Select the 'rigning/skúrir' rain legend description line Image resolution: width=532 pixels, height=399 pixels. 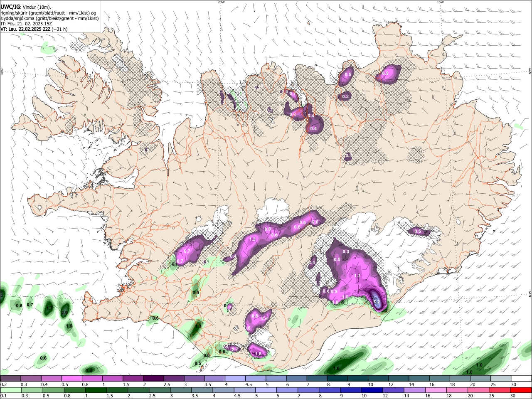48,13
